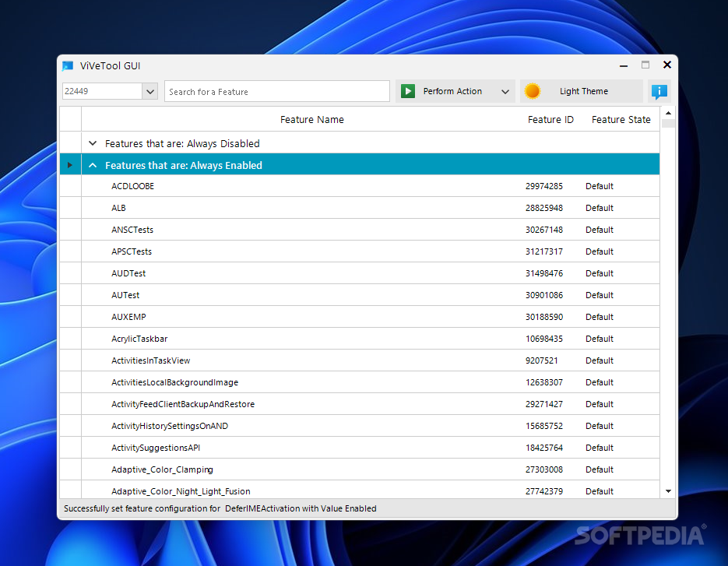The height and width of the screenshot is (566, 728).
Task: Click the Perform Action button label
Action: point(452,91)
